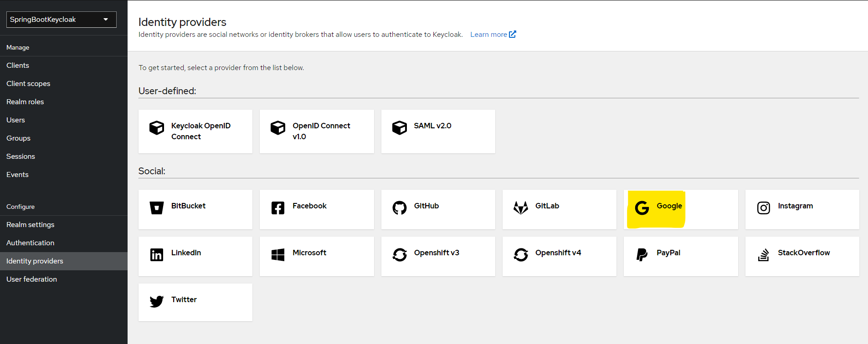Viewport: 868px width, 344px height.
Task: Pick the SAML v2.0 provider label
Action: [432, 126]
